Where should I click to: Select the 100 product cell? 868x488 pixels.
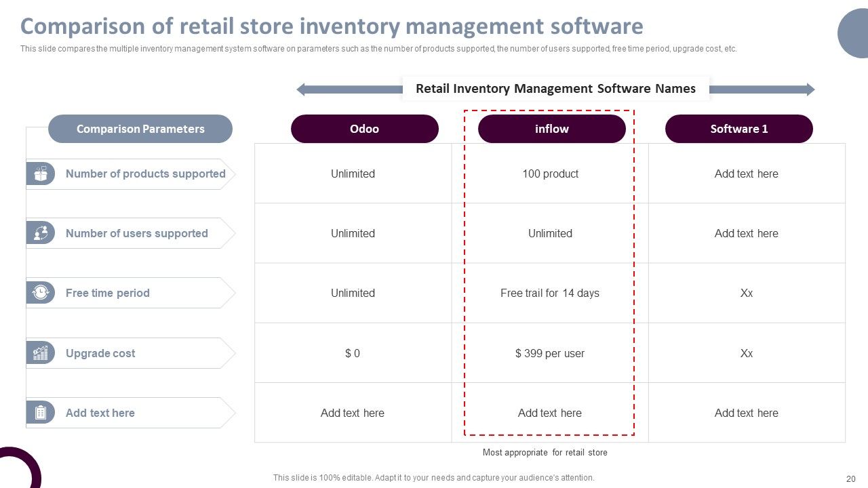pyautogui.click(x=550, y=174)
